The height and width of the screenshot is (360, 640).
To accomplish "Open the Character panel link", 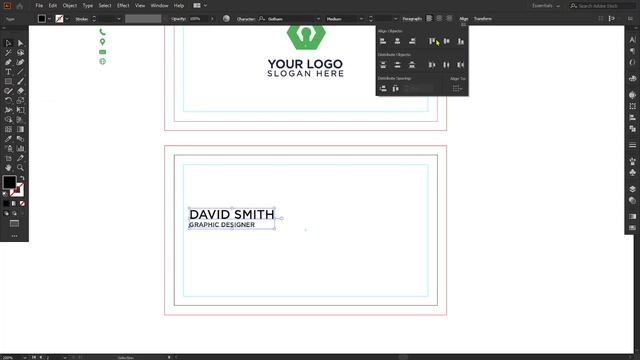I will pyautogui.click(x=246, y=19).
